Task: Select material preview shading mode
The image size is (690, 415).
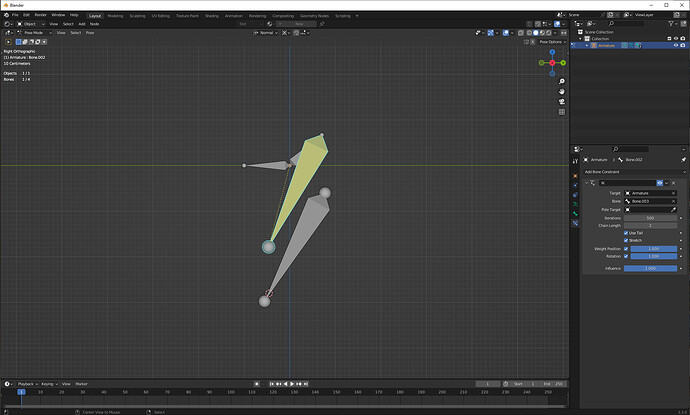Action: click(542, 33)
